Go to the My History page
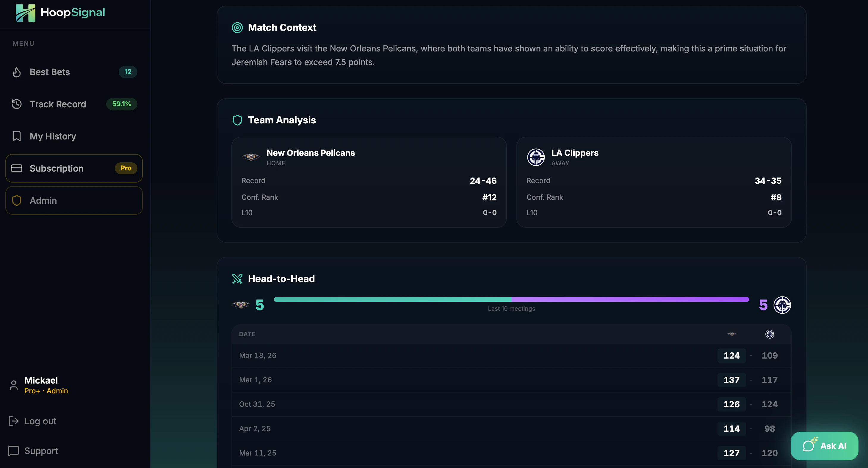This screenshot has width=868, height=468. [53, 136]
